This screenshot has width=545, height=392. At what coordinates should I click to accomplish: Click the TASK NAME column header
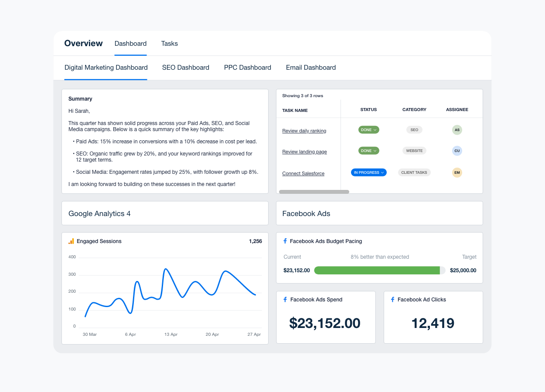[295, 111]
